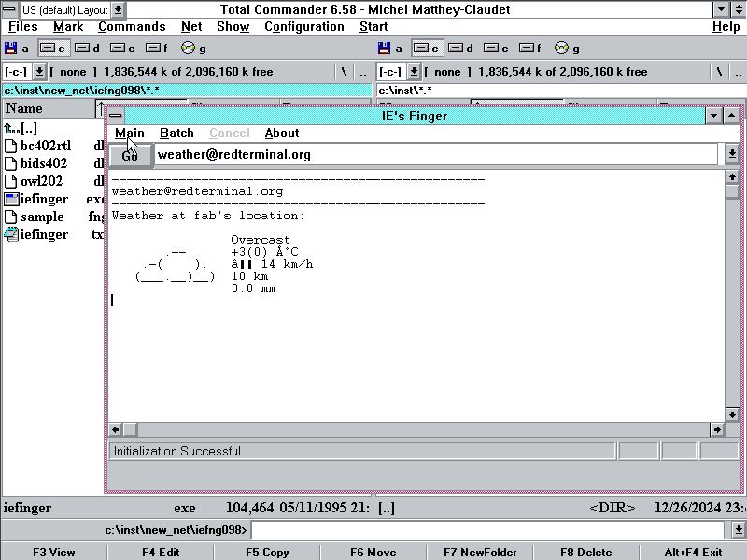Image resolution: width=747 pixels, height=560 pixels.
Task: Select the iefinger exe file icon
Action: coord(11,199)
